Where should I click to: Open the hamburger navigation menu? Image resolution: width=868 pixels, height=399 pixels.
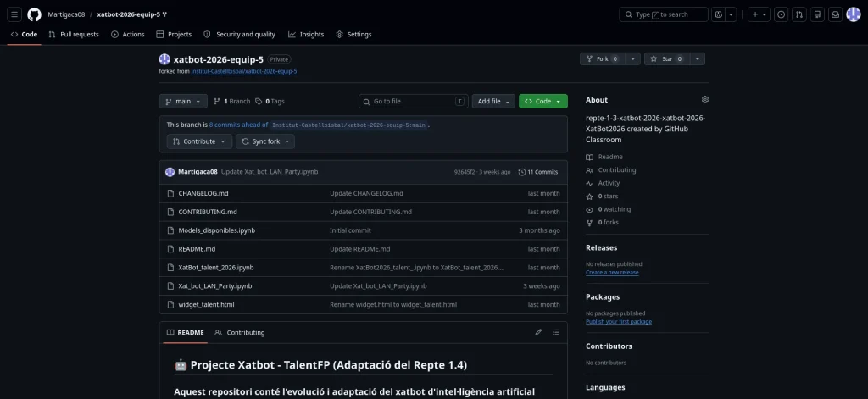click(x=15, y=14)
